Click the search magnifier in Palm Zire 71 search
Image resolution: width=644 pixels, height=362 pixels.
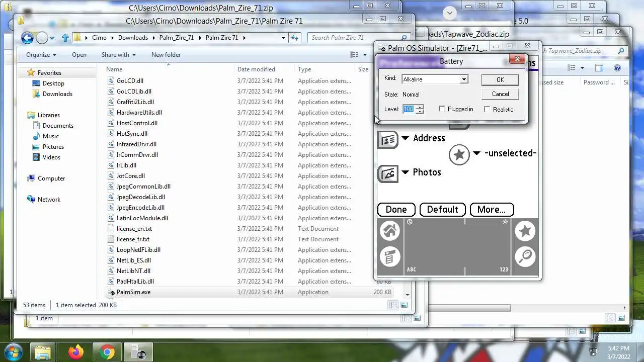404,38
